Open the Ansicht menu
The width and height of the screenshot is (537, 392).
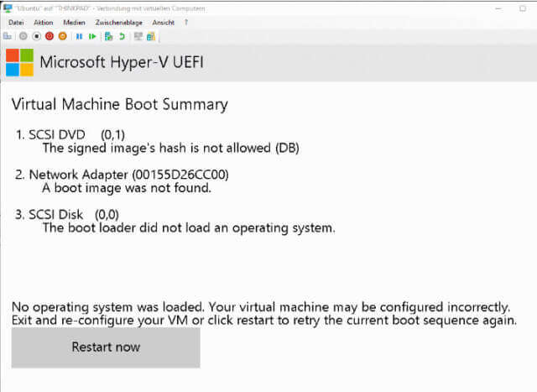(164, 23)
